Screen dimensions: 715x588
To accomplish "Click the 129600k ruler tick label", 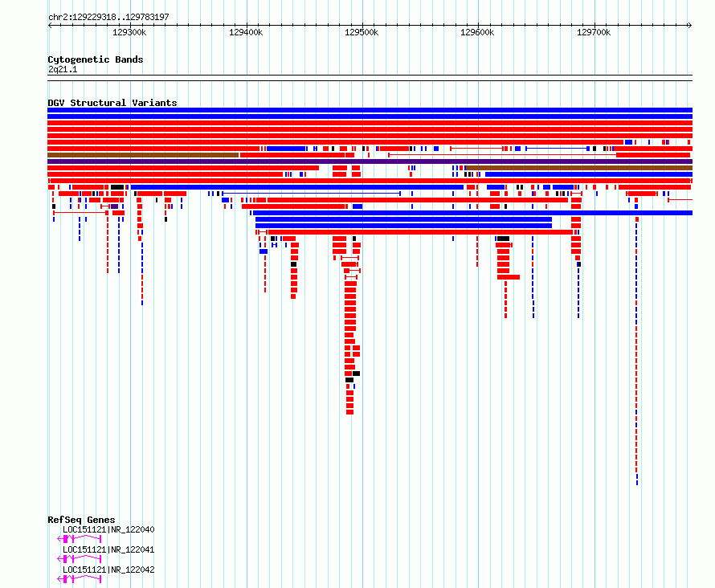I will tap(477, 32).
